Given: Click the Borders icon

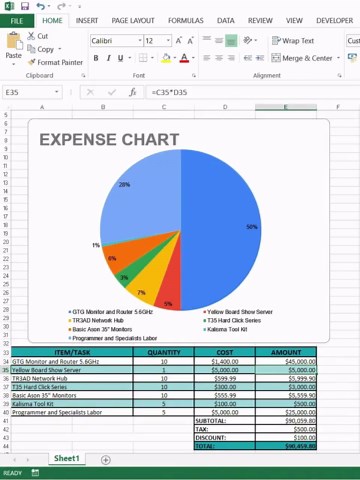Looking at the screenshot, I should coord(143,58).
